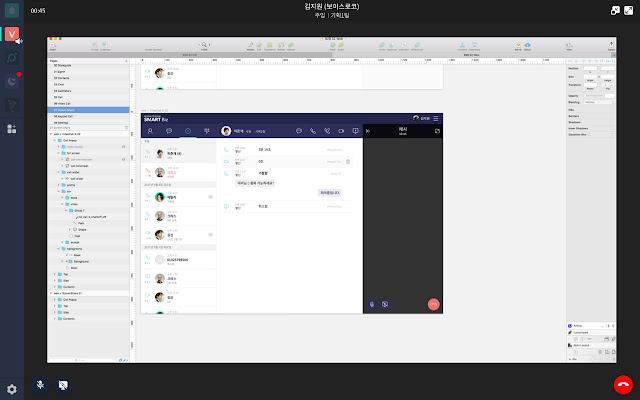Select the 33 Chat page
The width and height of the screenshot is (640, 400).
click(89, 84)
